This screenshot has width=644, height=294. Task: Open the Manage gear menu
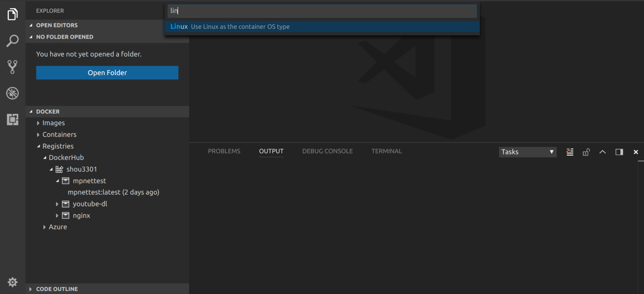pos(12,282)
